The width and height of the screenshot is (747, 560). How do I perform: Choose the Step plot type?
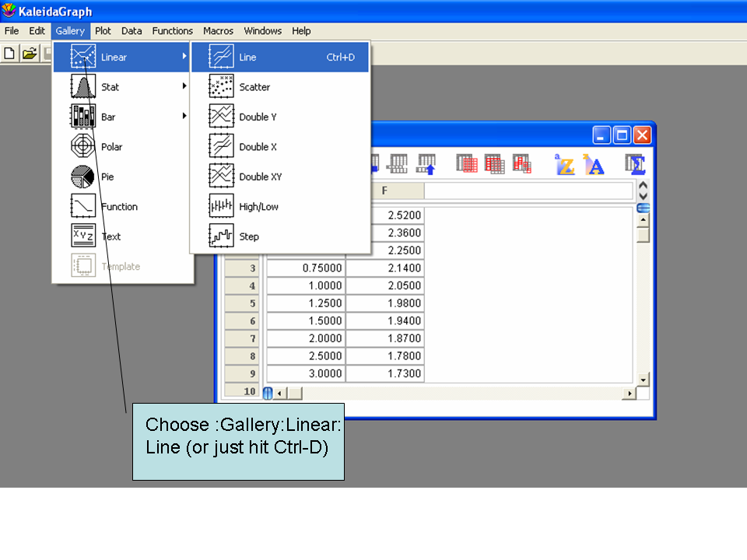click(x=280, y=236)
